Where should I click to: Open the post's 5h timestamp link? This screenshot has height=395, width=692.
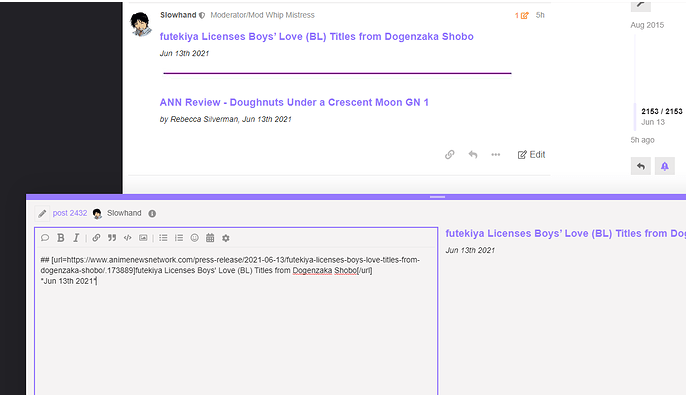(x=540, y=15)
